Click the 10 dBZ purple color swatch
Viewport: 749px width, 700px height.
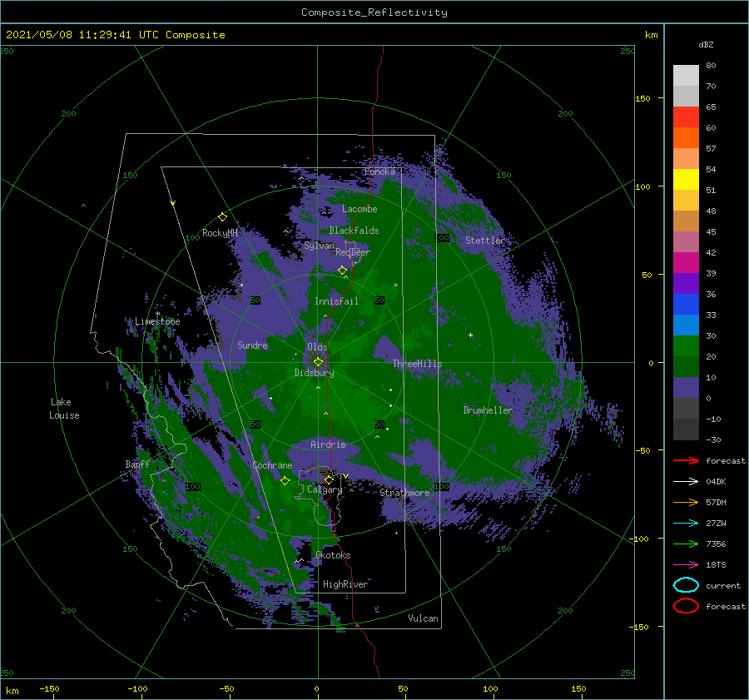pyautogui.click(x=686, y=387)
